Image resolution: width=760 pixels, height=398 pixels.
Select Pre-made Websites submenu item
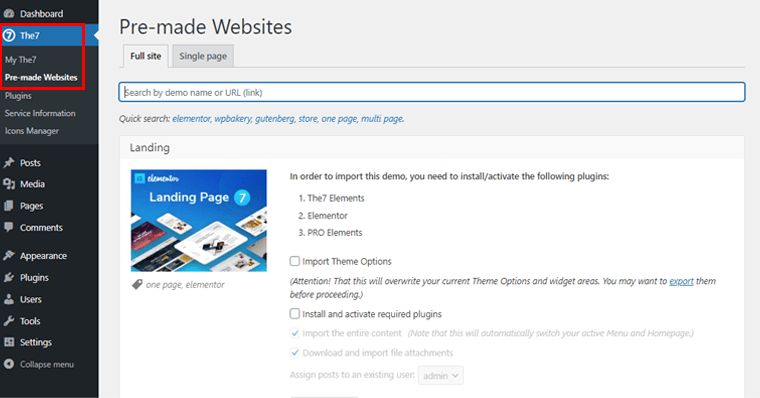pos(41,78)
